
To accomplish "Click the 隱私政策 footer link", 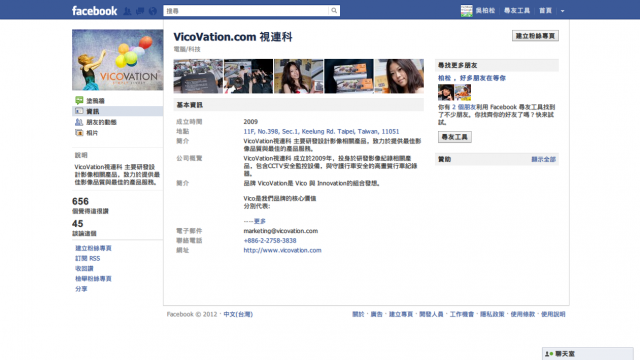I will [492, 314].
